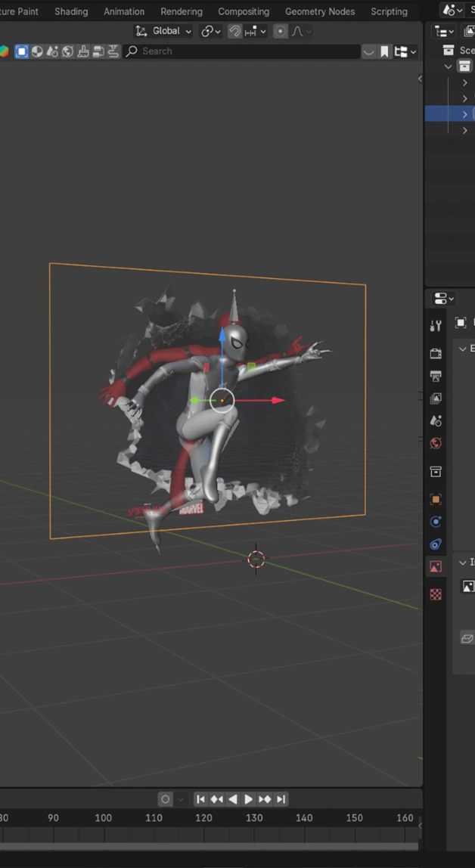The height and width of the screenshot is (868, 475).
Task: Open the proportional falloff curve dropdown
Action: (300, 32)
